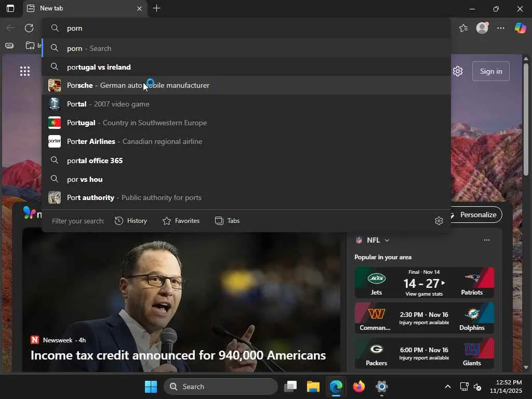Open a new tab with plus button
Viewport: 532px width, 399px height.
(x=156, y=8)
